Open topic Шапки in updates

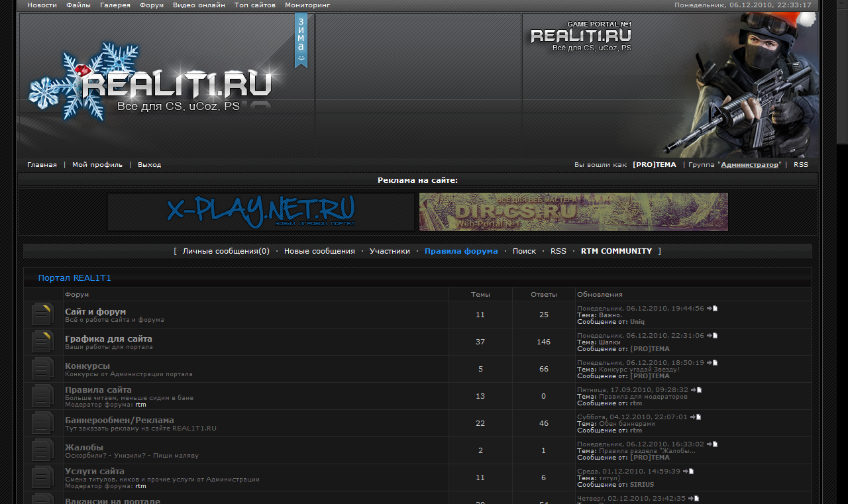coord(609,342)
